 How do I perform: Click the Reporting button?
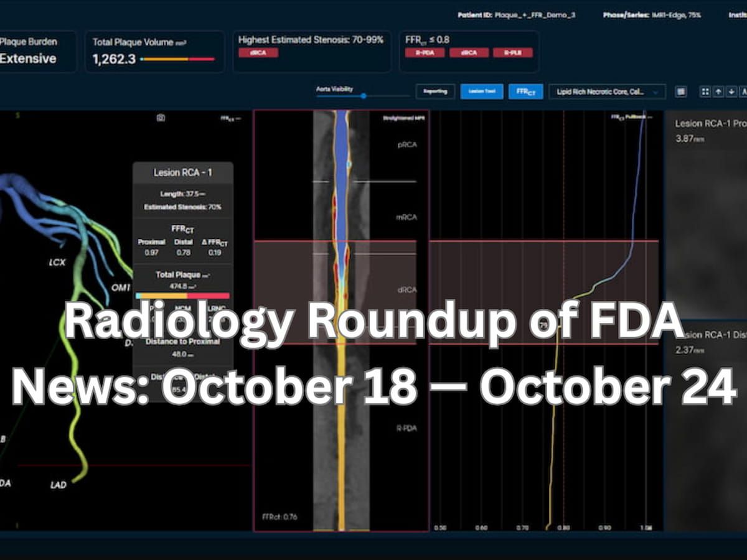coord(435,91)
